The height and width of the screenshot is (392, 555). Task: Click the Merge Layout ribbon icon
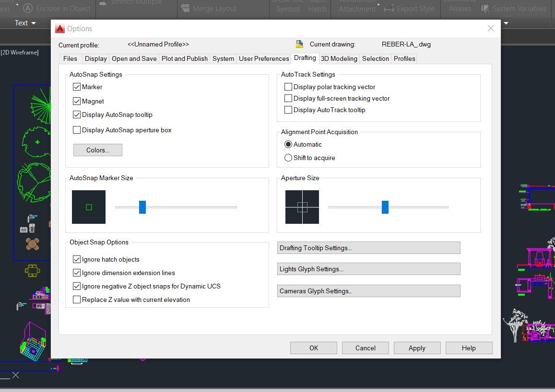[185, 9]
